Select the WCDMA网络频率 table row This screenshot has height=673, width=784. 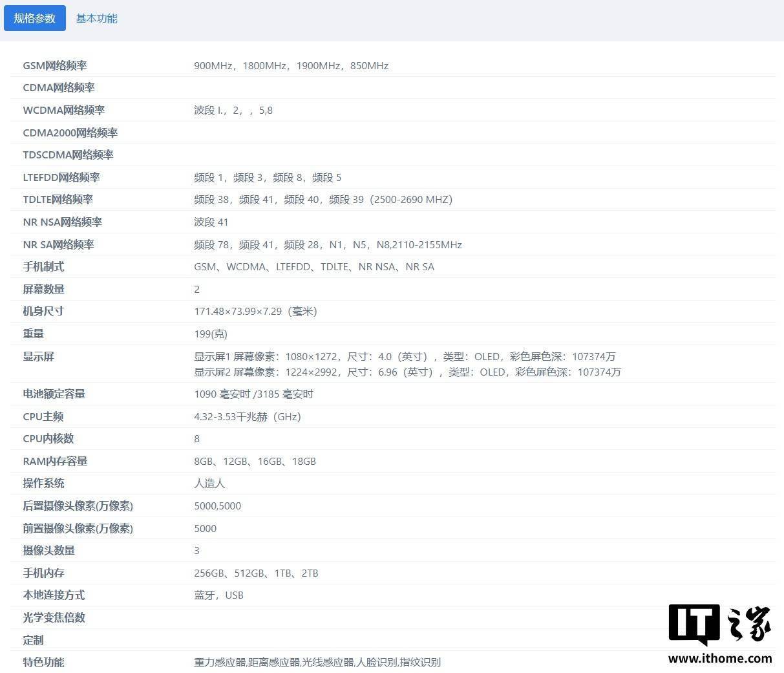[x=63, y=110]
